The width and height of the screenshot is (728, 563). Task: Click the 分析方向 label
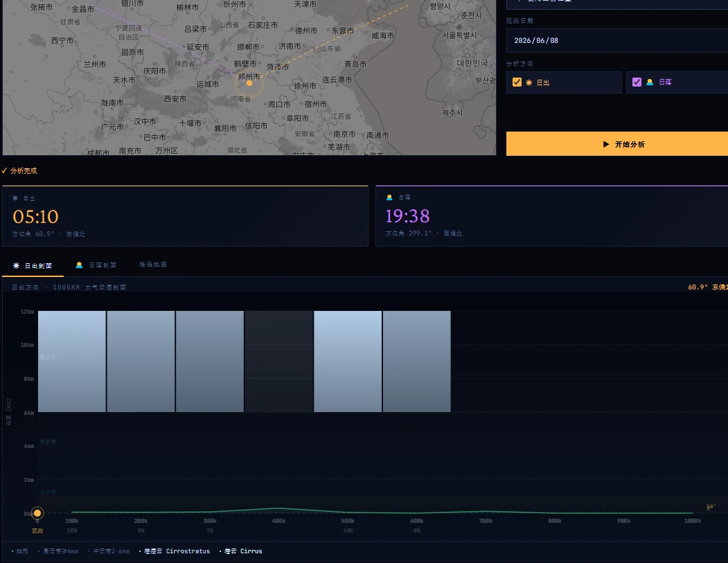pyautogui.click(x=520, y=64)
